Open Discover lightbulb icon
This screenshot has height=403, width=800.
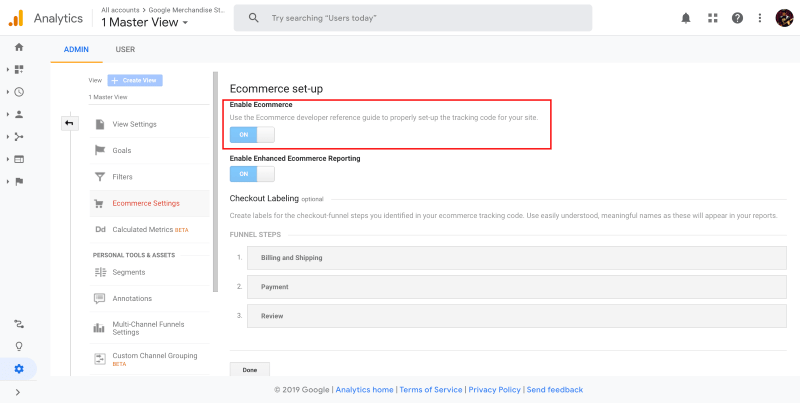coord(19,346)
